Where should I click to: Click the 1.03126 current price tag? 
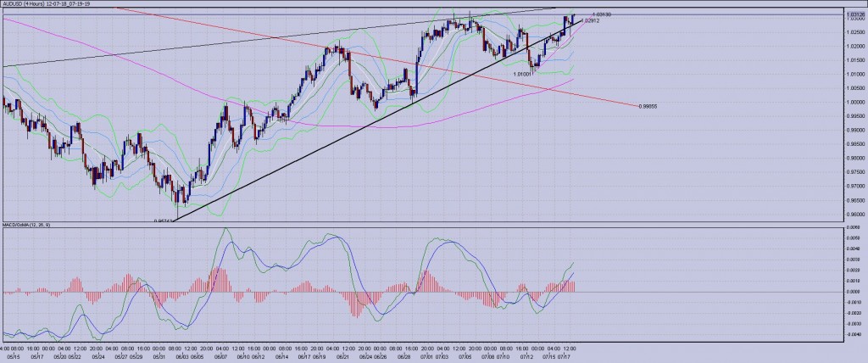853,14
